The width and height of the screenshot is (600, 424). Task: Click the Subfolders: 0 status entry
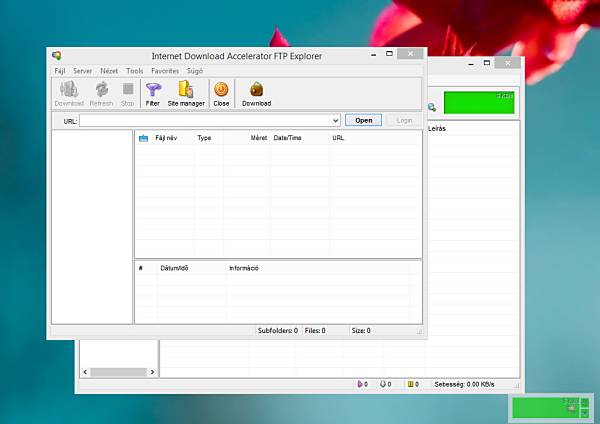pos(278,331)
